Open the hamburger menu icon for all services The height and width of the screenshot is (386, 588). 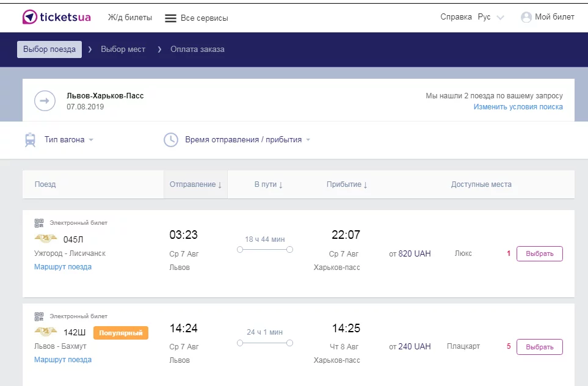point(170,18)
